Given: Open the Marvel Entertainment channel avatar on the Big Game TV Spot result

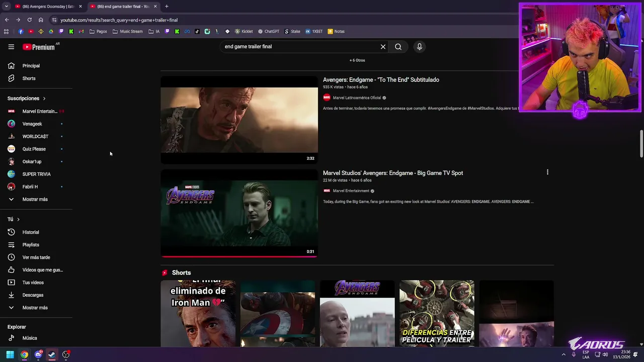Looking at the screenshot, I should 327,191.
